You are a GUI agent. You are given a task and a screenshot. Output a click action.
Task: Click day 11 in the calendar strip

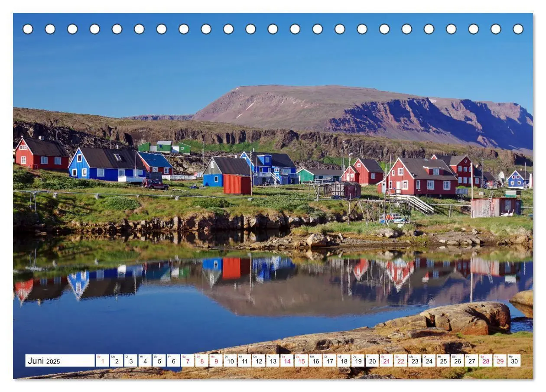click(x=244, y=361)
